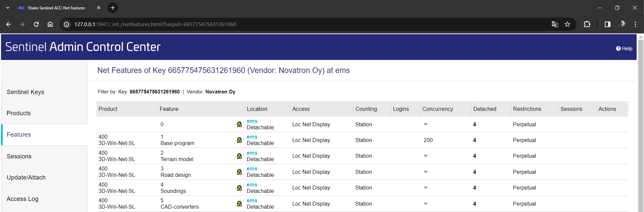
Task: Click the Help icon in header
Action: 618,49
